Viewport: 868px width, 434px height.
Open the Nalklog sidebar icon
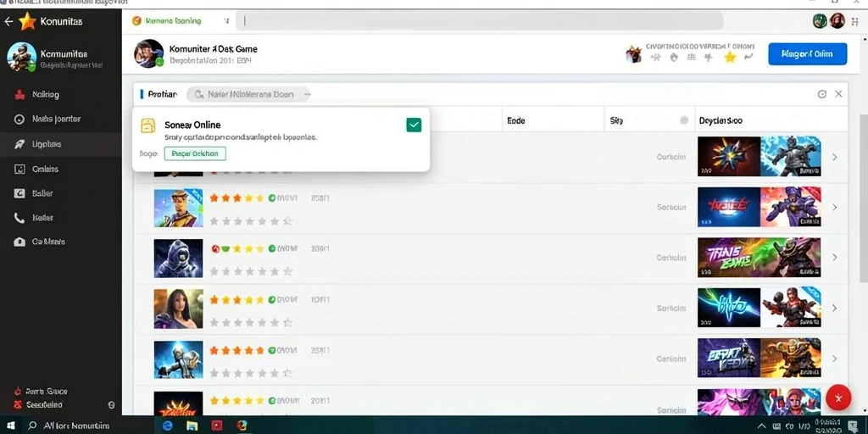pos(19,95)
